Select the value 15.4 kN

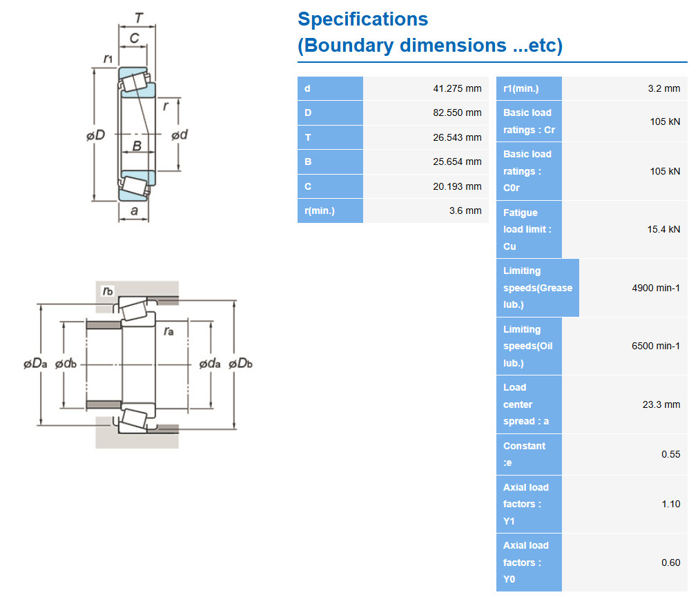click(663, 229)
